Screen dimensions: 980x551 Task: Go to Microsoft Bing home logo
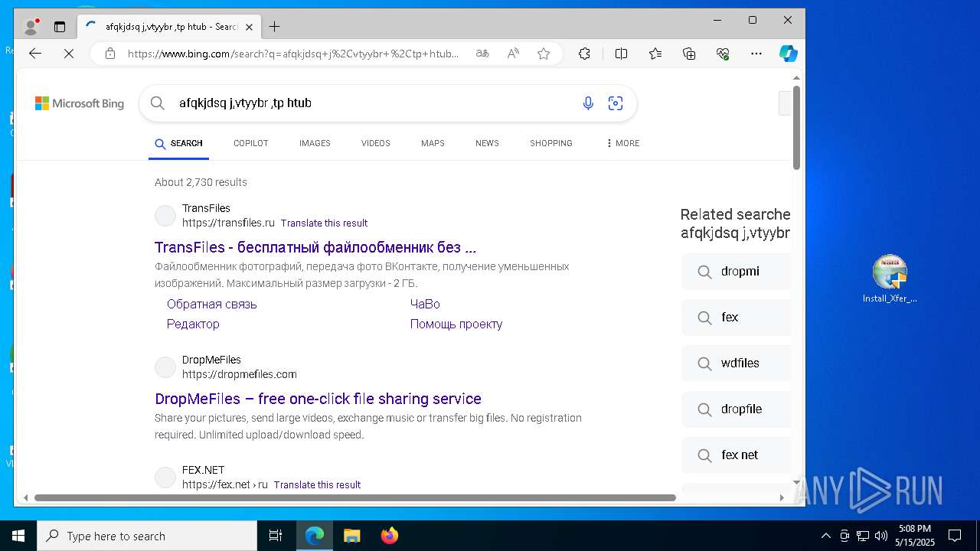[x=80, y=103]
